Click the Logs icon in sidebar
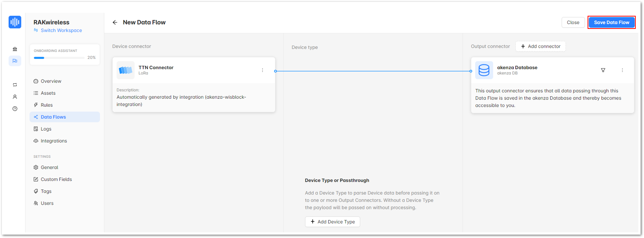The width and height of the screenshot is (644, 238). pos(36,129)
